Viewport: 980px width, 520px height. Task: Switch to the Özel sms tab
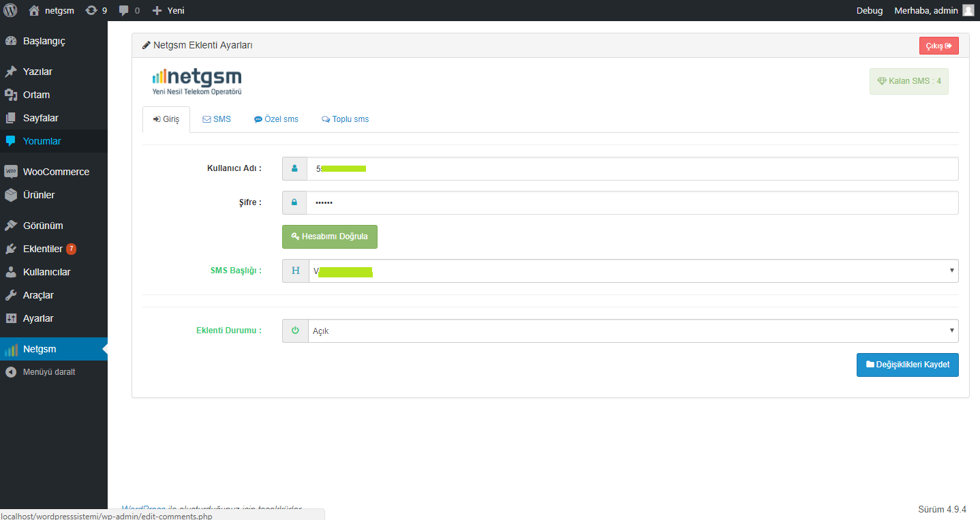click(276, 119)
